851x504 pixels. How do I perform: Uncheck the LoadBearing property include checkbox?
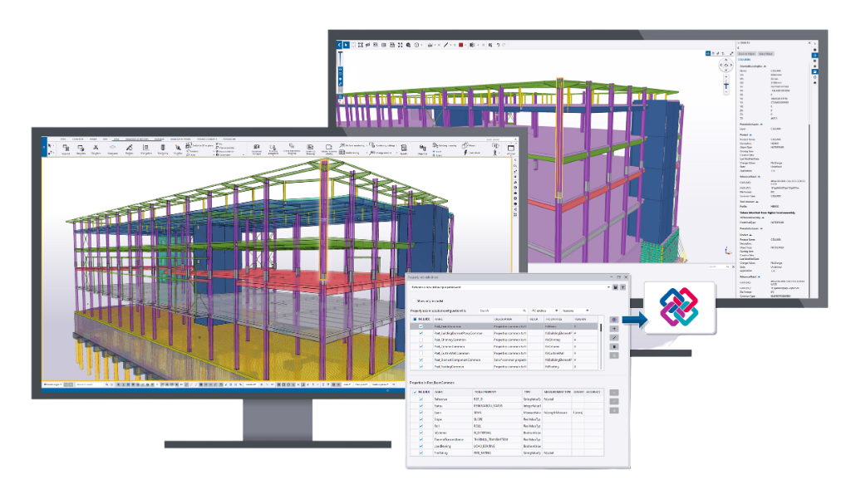pyautogui.click(x=421, y=446)
